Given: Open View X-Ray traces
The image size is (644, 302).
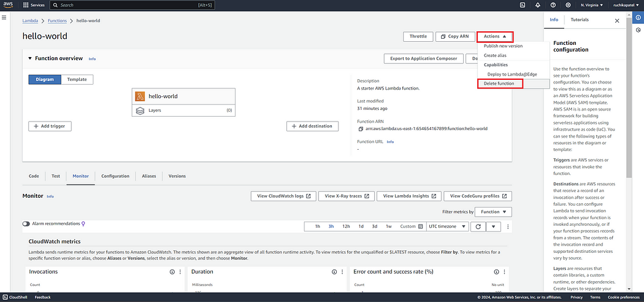Looking at the screenshot, I should 347,196.
